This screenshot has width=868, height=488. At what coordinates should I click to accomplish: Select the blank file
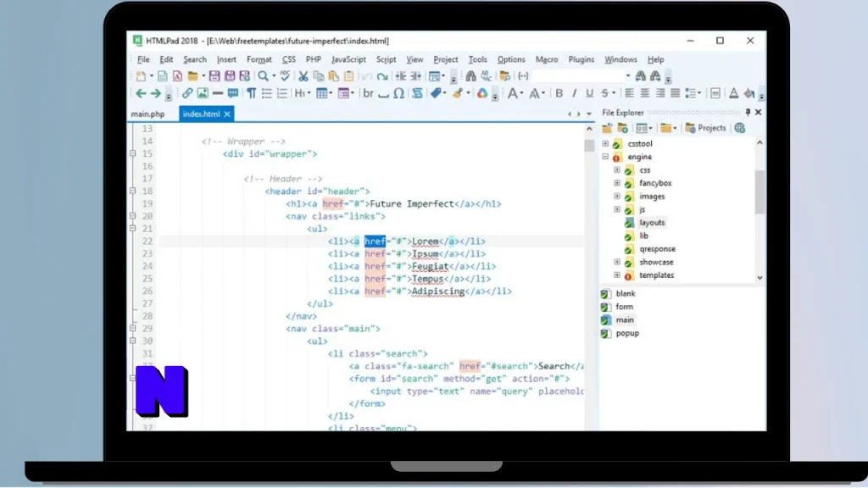pos(626,294)
